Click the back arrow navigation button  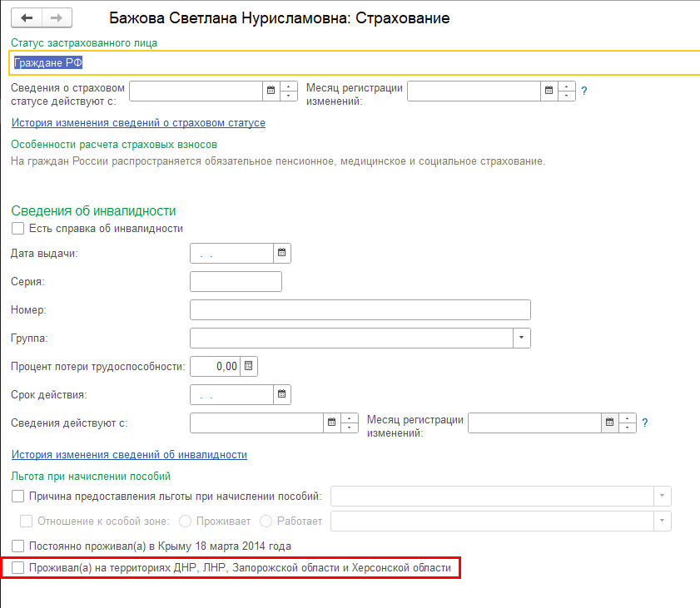pos(27,17)
